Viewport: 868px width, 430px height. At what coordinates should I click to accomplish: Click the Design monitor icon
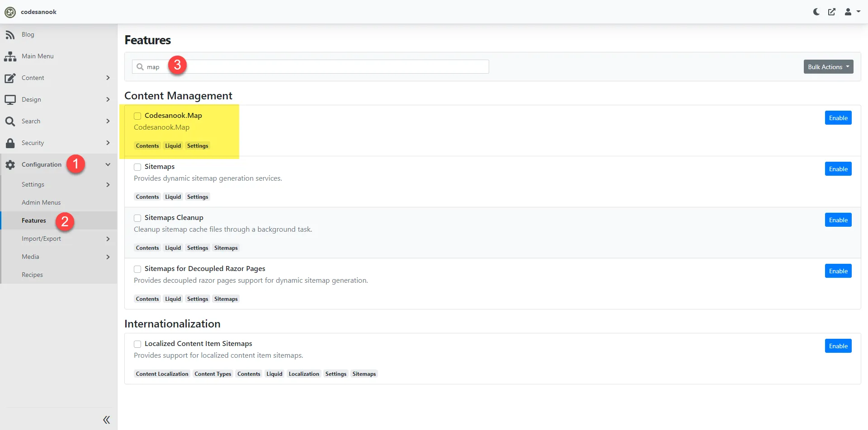[x=10, y=100]
